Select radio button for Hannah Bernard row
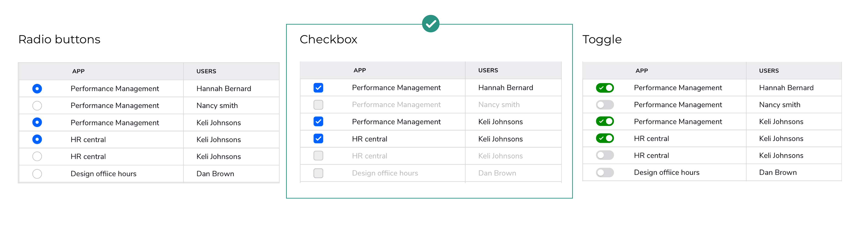 click(37, 89)
